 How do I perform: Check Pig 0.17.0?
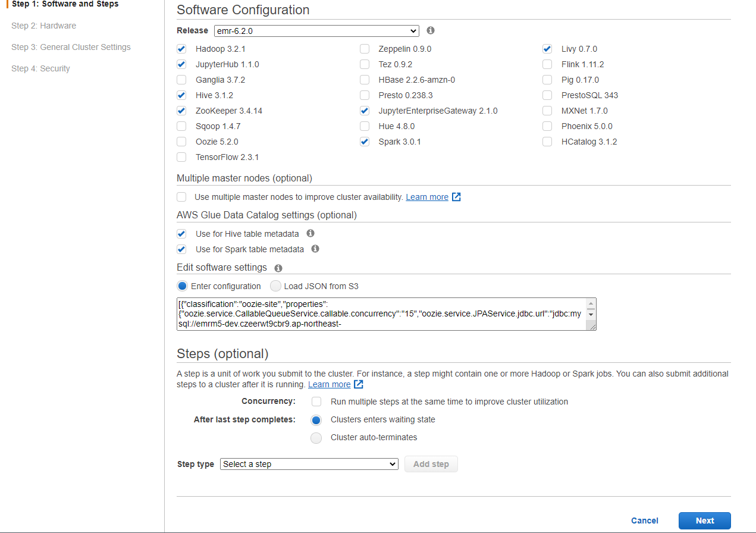(547, 80)
